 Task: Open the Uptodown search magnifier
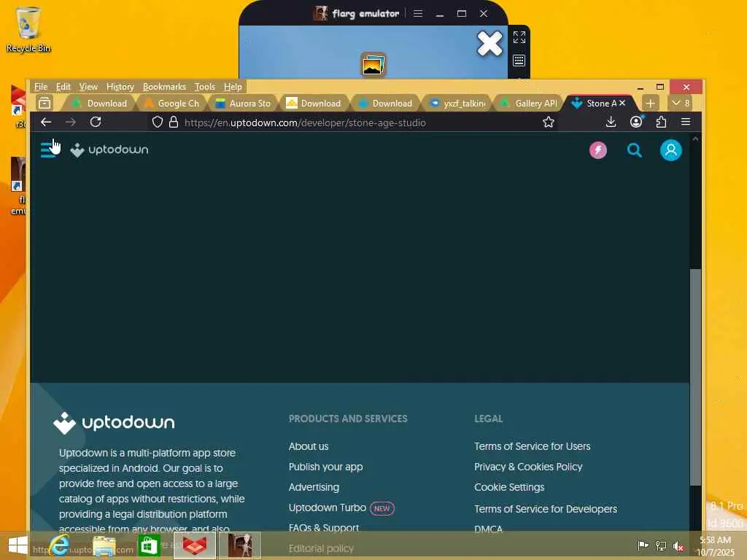click(634, 150)
